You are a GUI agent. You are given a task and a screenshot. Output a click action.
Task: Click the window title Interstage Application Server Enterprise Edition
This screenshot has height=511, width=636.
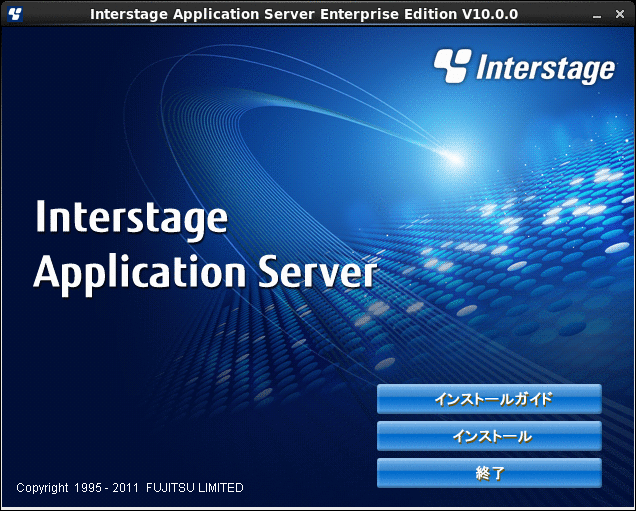click(304, 14)
